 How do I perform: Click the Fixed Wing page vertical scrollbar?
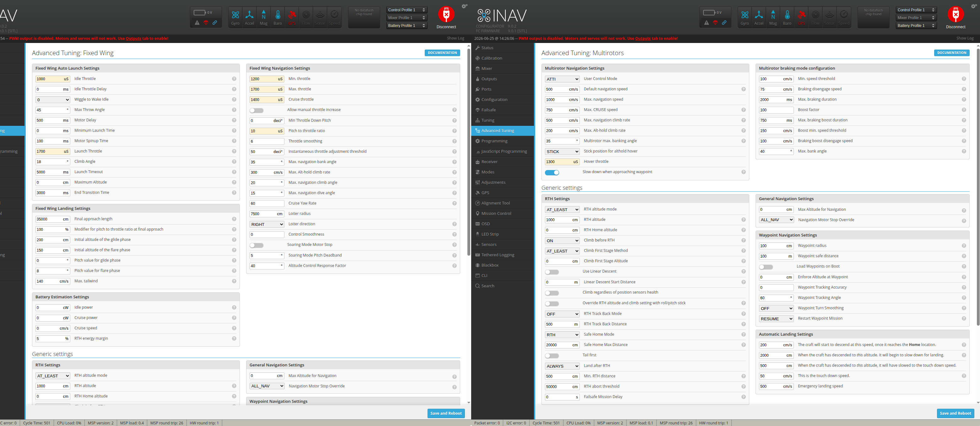[468, 152]
